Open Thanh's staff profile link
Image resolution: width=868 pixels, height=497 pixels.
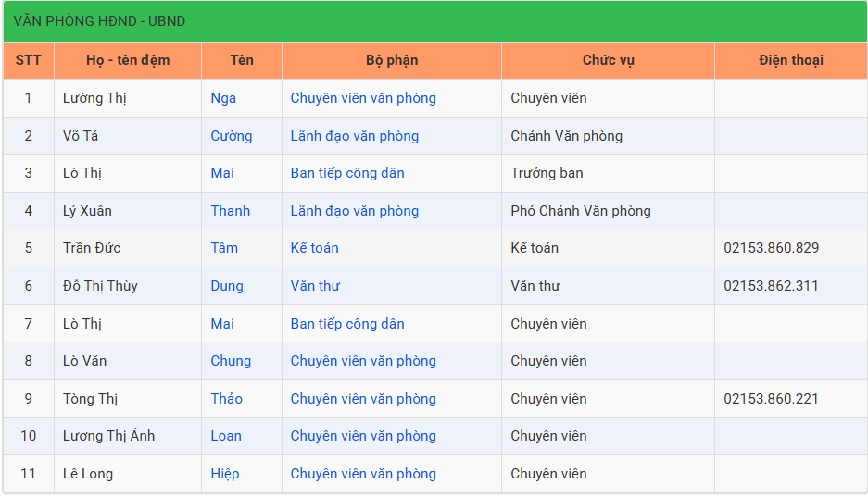[x=231, y=211]
